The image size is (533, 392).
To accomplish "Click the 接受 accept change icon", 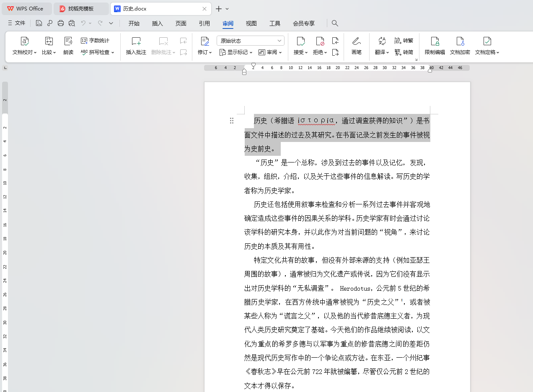I will [301, 41].
